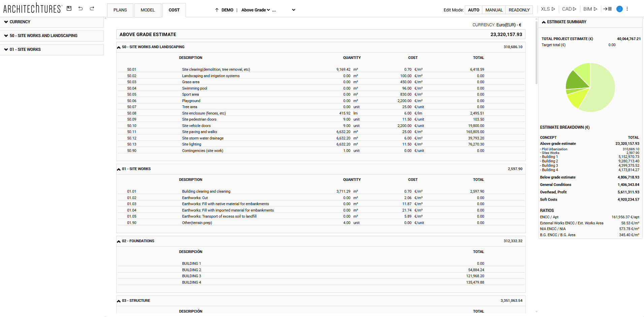This screenshot has height=317, width=644.
Task: Enable AUTO edit mode
Action: click(x=474, y=10)
